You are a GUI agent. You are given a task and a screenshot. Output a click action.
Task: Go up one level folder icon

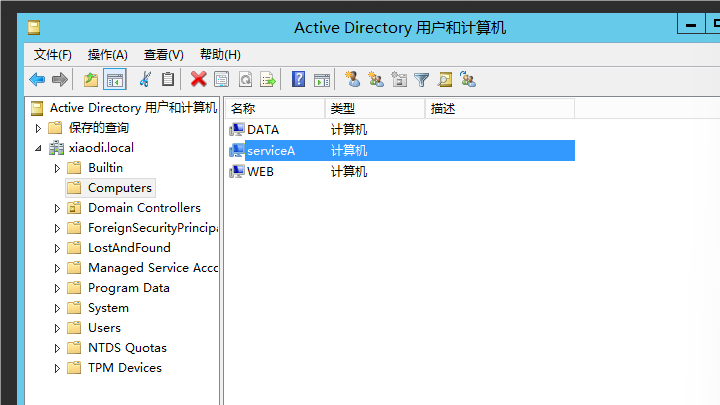(x=91, y=80)
